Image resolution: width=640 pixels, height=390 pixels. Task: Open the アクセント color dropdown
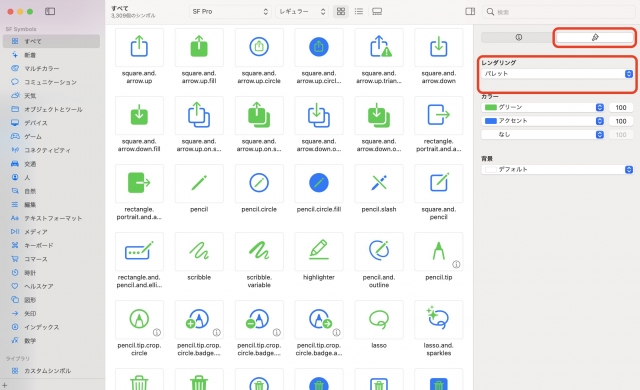(543, 121)
